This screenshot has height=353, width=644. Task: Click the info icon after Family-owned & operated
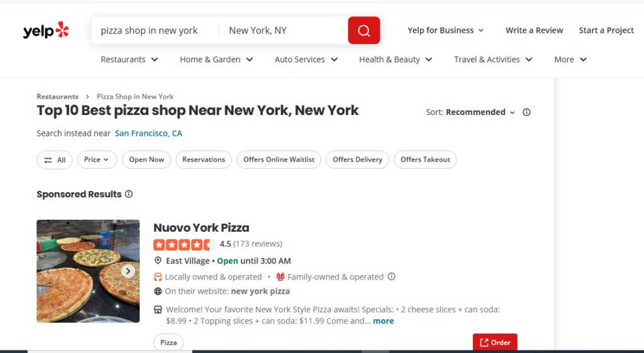point(392,276)
